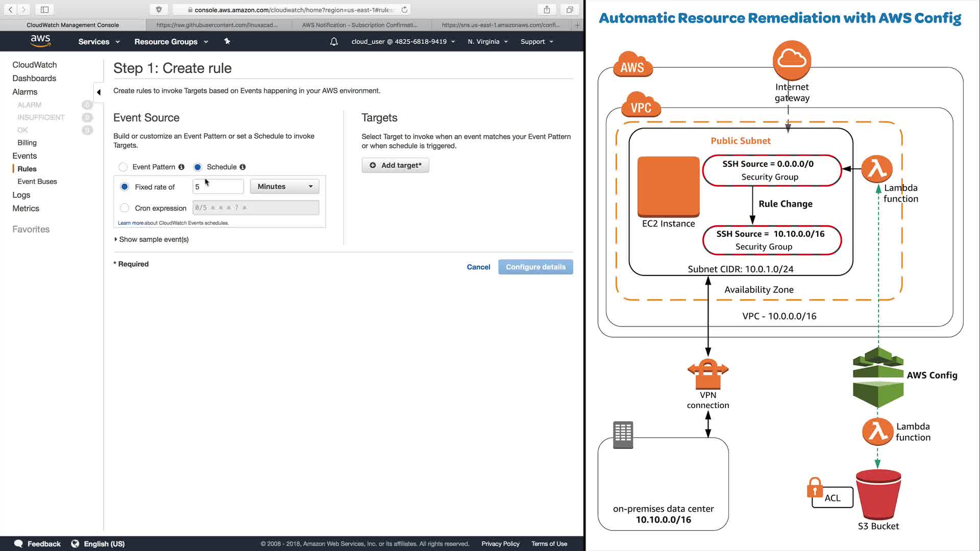This screenshot has width=980, height=551.
Task: Open the Services dropdown menu
Action: [99, 42]
